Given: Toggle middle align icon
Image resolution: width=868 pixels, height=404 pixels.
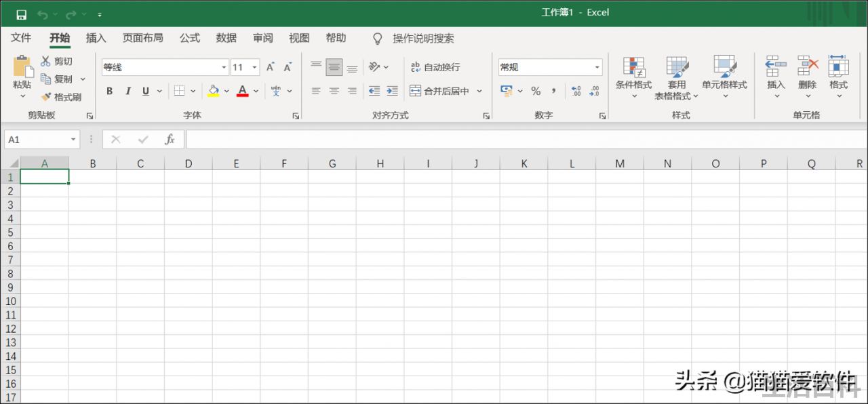Looking at the screenshot, I should (x=334, y=67).
